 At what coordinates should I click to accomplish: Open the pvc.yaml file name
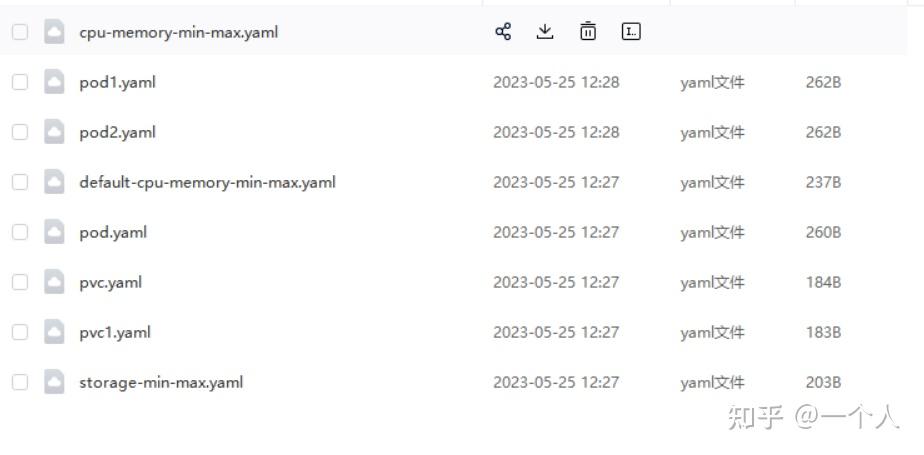point(111,283)
